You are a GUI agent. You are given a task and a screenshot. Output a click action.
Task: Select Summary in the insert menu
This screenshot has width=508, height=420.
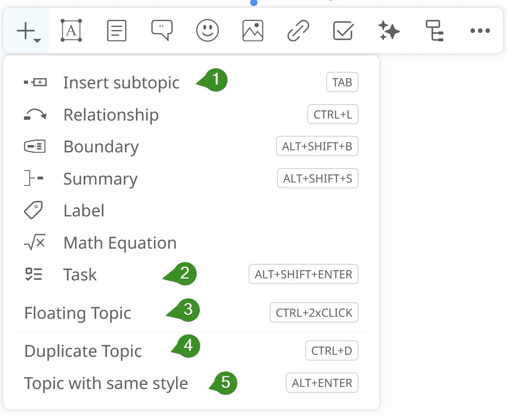click(x=100, y=179)
